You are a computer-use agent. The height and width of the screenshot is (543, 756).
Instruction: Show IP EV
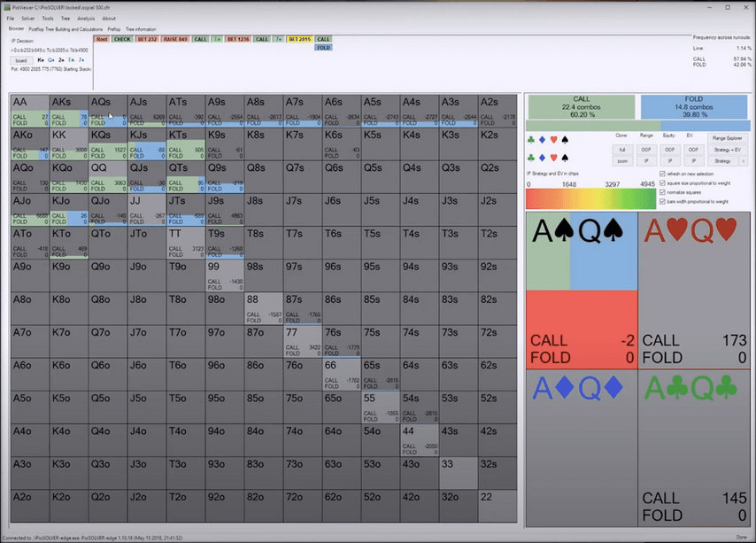coord(693,161)
